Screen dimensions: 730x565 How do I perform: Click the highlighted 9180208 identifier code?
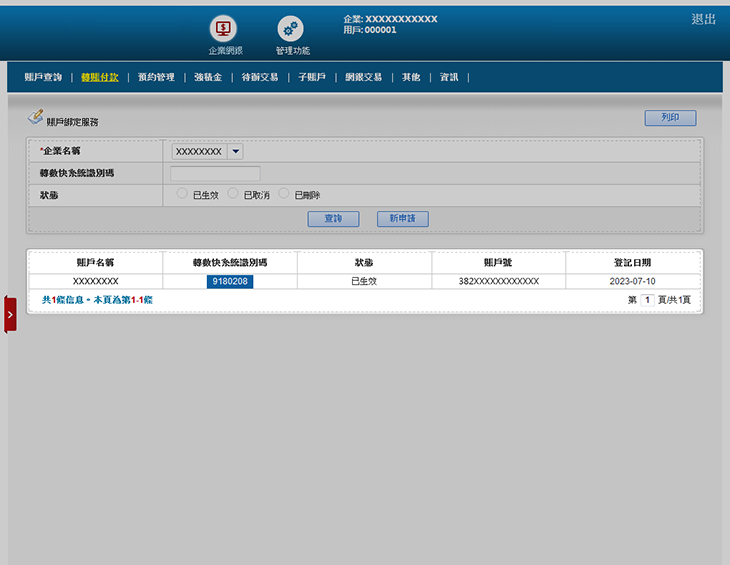coord(230,282)
